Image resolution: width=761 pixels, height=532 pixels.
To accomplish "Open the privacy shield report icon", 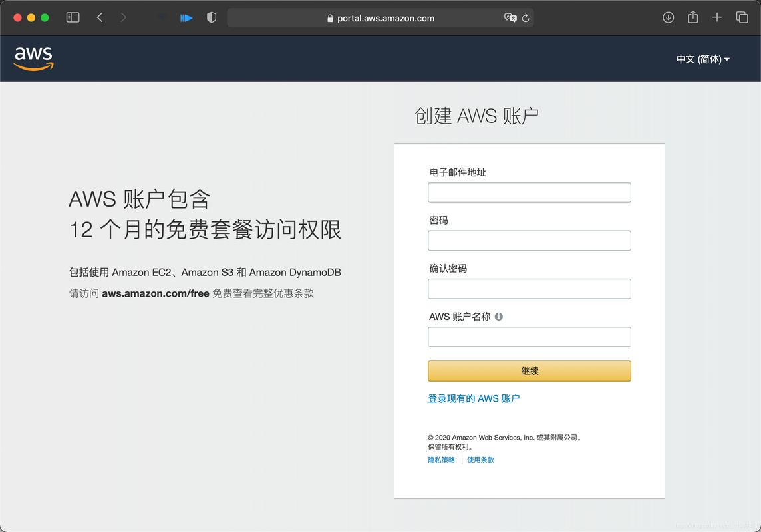I will tap(211, 17).
